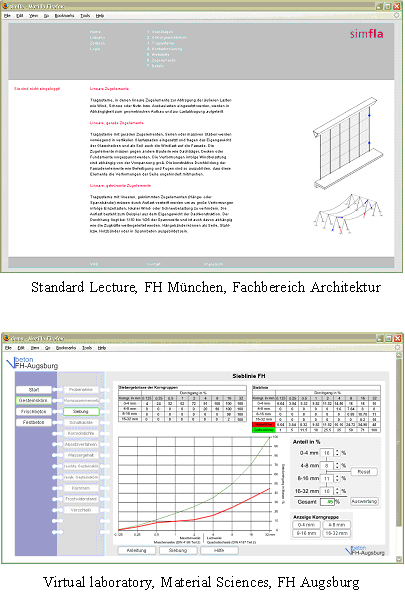The width and height of the screenshot is (405, 592).
Task: Click the 16-32 mm percentage stepper arrows
Action: point(337,491)
